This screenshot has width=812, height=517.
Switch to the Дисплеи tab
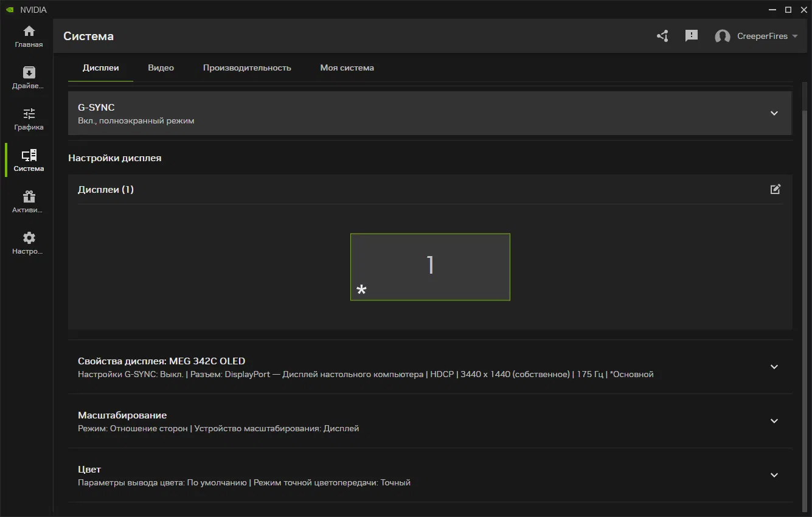tap(101, 68)
